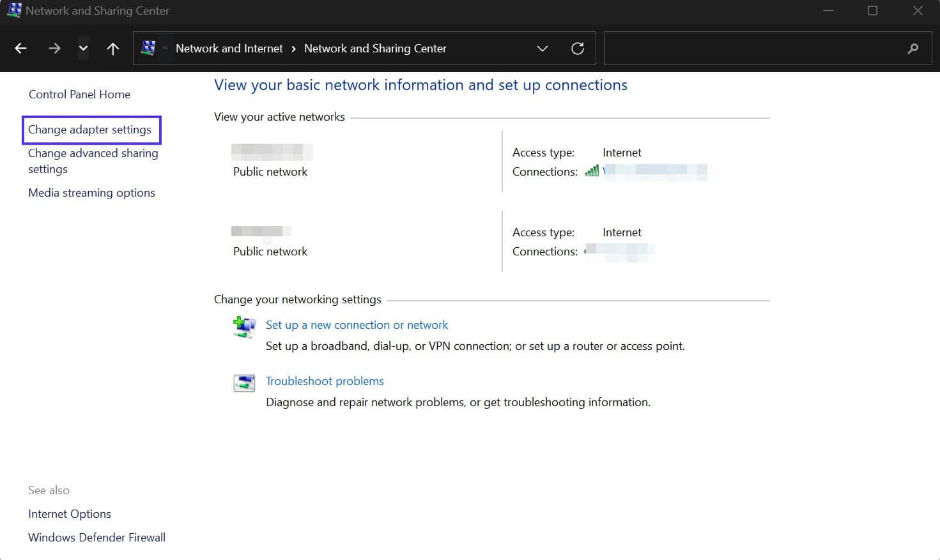940x560 pixels.
Task: Open Change advanced sharing settings
Action: pos(93,161)
